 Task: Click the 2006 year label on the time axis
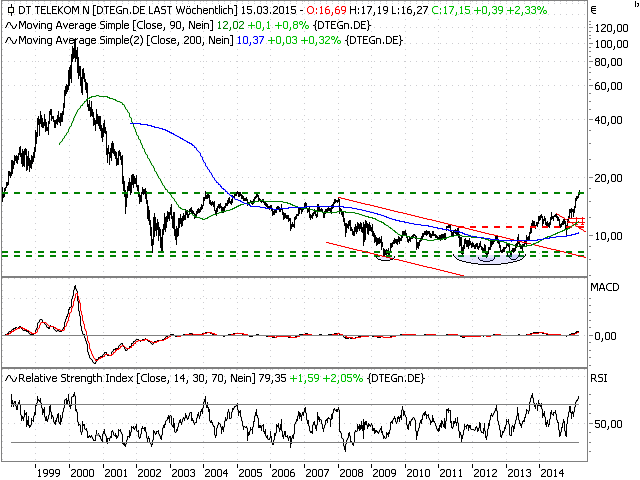tap(283, 473)
